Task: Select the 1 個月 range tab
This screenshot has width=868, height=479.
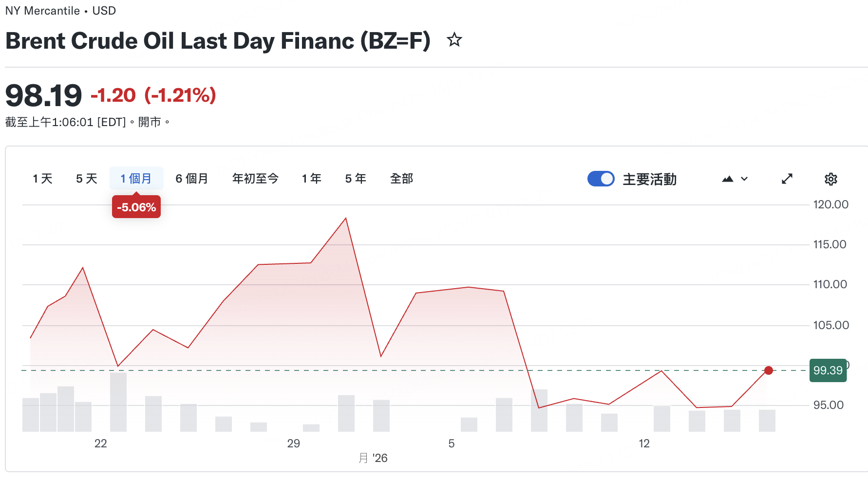Action: 136,179
